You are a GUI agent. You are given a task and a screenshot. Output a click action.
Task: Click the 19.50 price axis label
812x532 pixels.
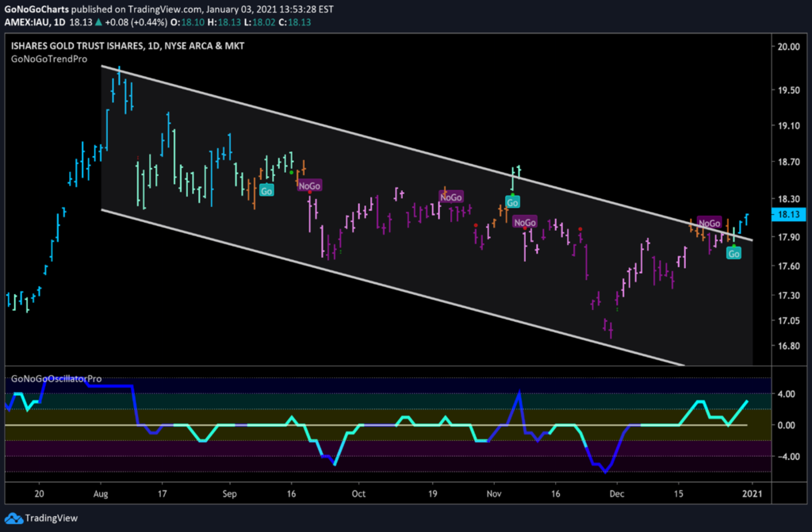click(788, 90)
